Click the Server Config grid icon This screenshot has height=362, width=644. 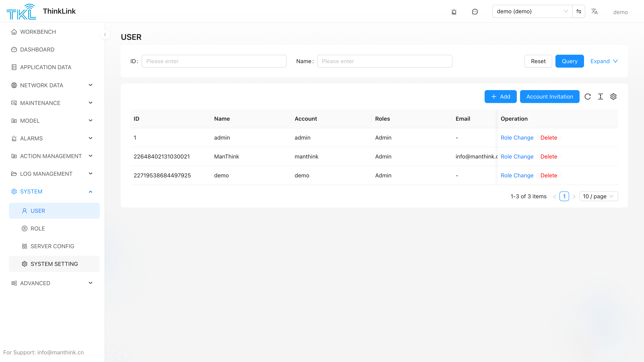pos(25,246)
